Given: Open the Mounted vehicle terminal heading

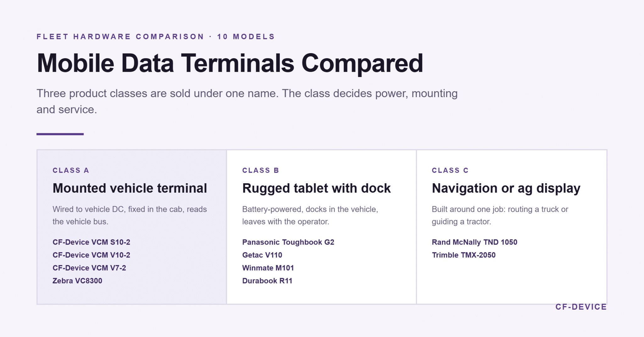Looking at the screenshot, I should pyautogui.click(x=130, y=188).
